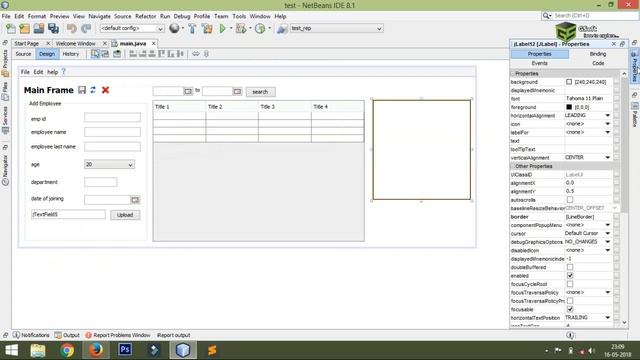Image resolution: width=640 pixels, height=360 pixels.
Task: Click the Preview Design icon
Action: pyautogui.click(x=117, y=54)
